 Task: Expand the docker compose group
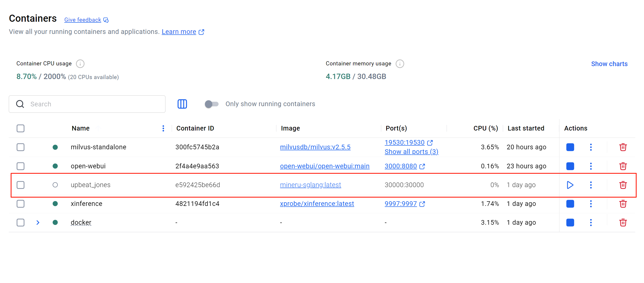pyautogui.click(x=38, y=222)
